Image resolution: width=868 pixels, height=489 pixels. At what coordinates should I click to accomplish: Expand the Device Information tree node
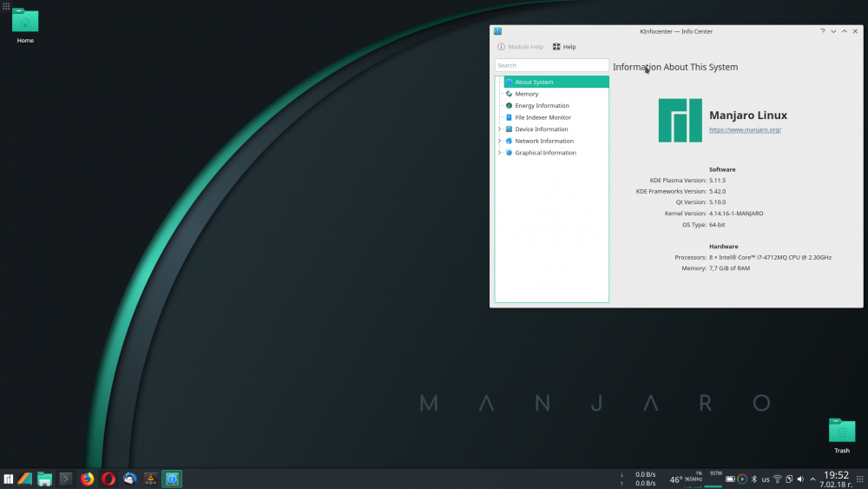click(x=499, y=129)
